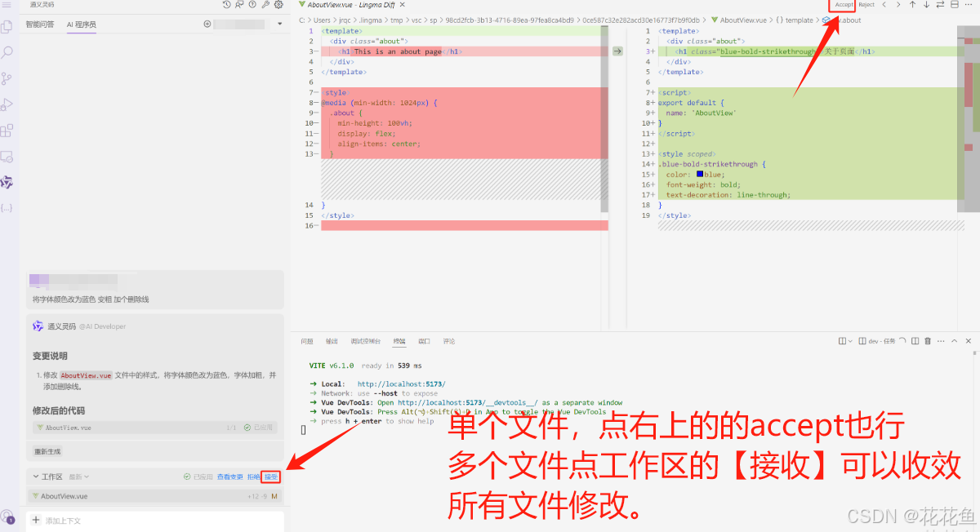This screenshot has height=532, width=980.
Task: Select the AboutView.vue Lingma Diff editor tab
Action: [x=351, y=5]
